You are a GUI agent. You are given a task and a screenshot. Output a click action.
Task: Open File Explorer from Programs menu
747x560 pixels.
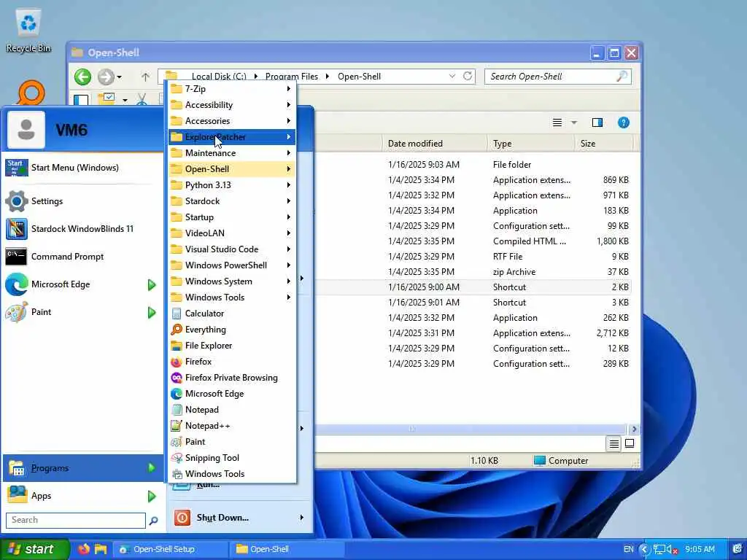232,346
